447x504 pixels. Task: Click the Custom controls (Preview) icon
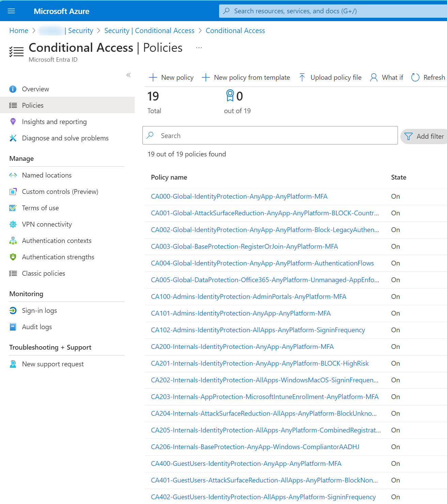pyautogui.click(x=13, y=192)
